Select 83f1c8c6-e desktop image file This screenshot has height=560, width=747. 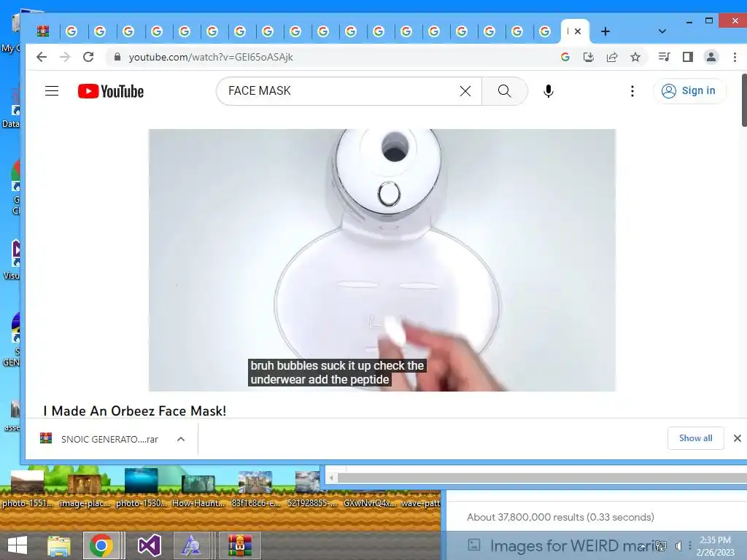point(255,489)
